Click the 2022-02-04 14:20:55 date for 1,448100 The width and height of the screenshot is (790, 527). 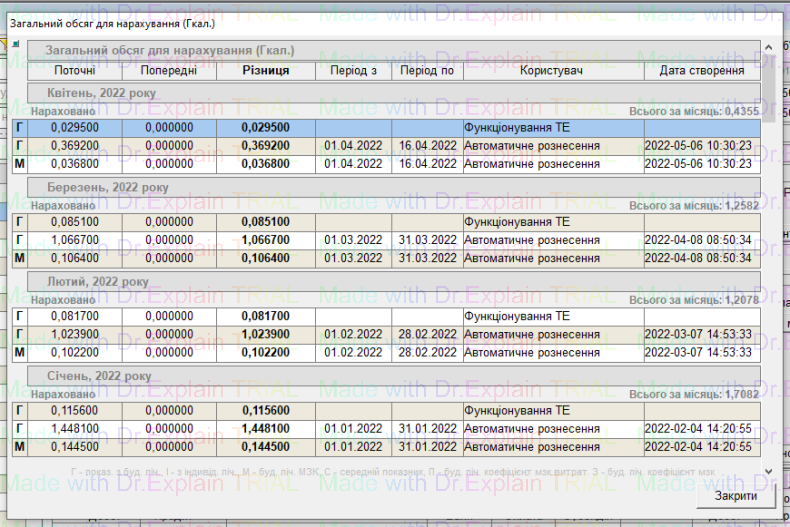(701, 429)
